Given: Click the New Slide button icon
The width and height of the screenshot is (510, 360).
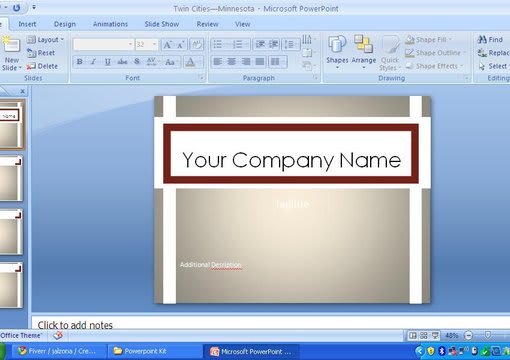Looking at the screenshot, I should [11, 45].
